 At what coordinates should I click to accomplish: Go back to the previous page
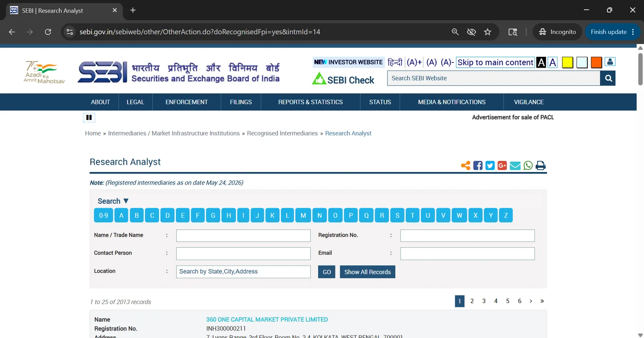tap(12, 32)
